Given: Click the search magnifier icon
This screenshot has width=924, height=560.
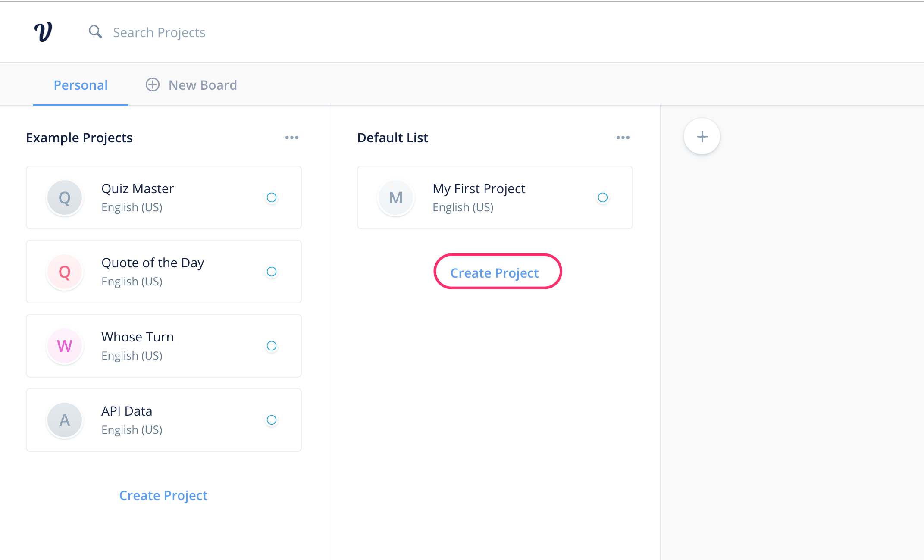Looking at the screenshot, I should tap(95, 32).
